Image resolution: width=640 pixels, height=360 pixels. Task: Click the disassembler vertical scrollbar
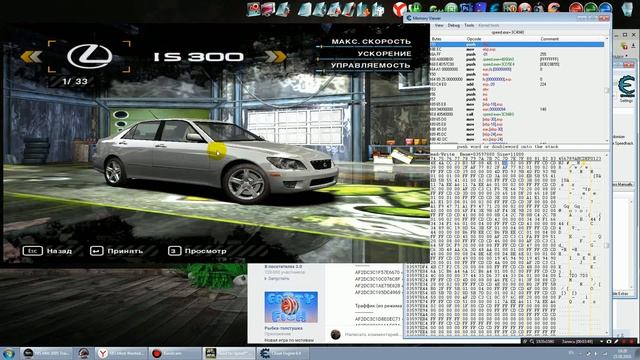pos(607,90)
